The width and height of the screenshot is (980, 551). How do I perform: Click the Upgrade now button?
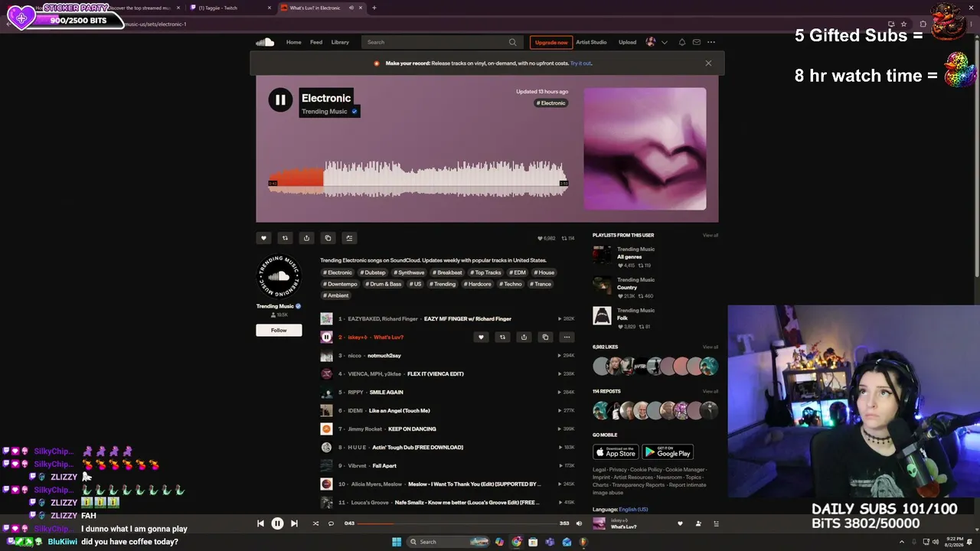tap(551, 42)
